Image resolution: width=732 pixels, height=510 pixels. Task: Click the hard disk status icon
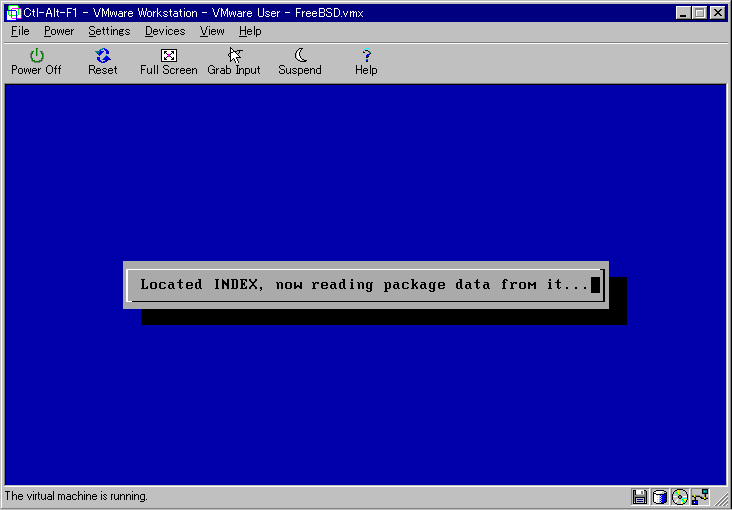[x=659, y=497]
